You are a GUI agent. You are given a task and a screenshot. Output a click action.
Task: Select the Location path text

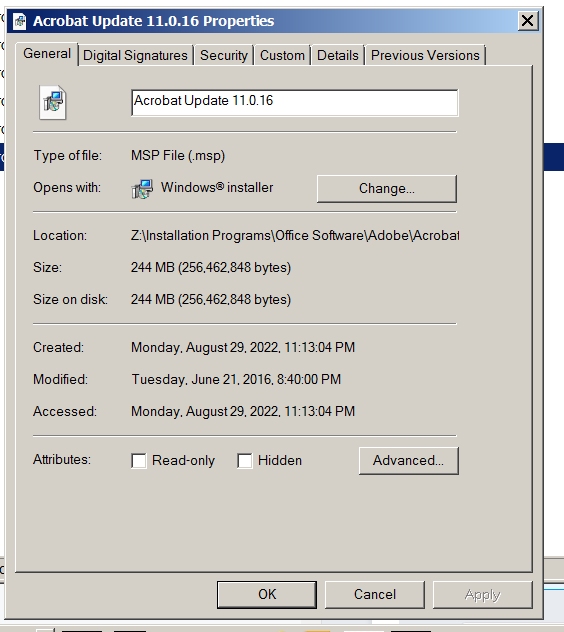pos(295,235)
